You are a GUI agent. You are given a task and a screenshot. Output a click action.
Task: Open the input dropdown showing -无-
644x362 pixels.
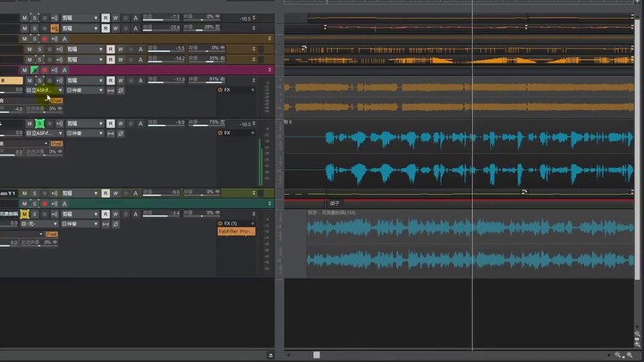click(x=39, y=224)
